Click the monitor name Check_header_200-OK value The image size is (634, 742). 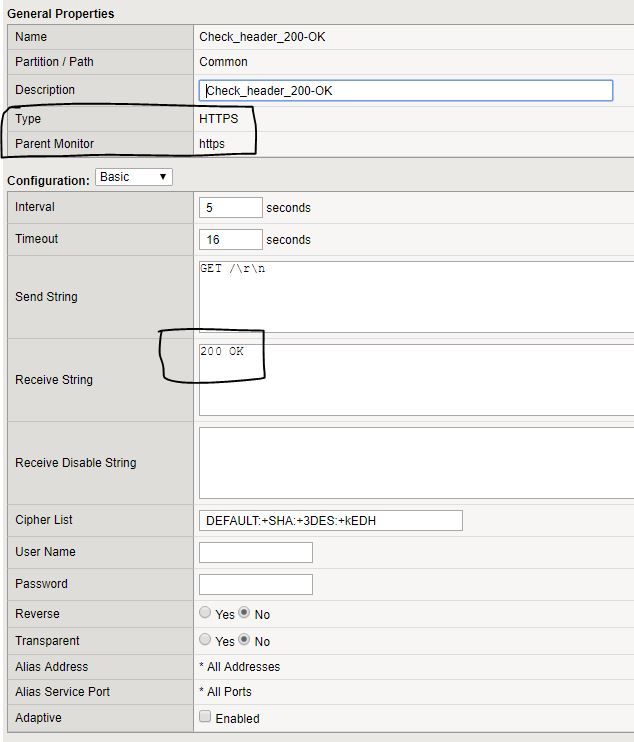[262, 37]
